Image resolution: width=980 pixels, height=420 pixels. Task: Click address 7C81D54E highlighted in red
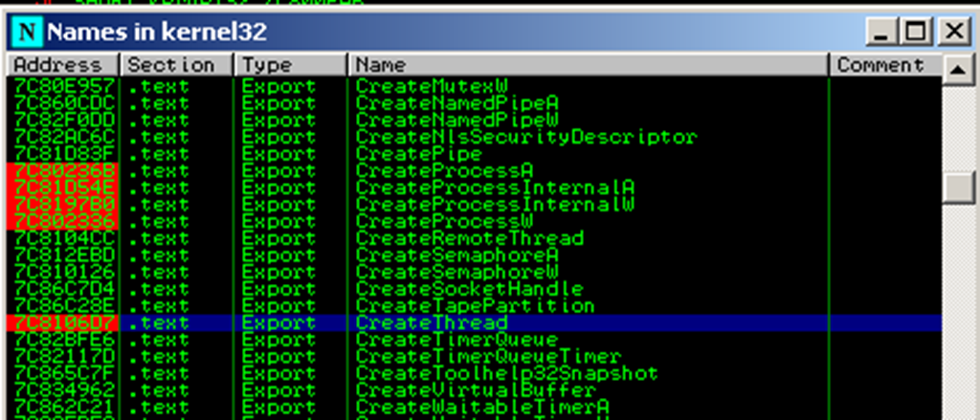point(64,188)
